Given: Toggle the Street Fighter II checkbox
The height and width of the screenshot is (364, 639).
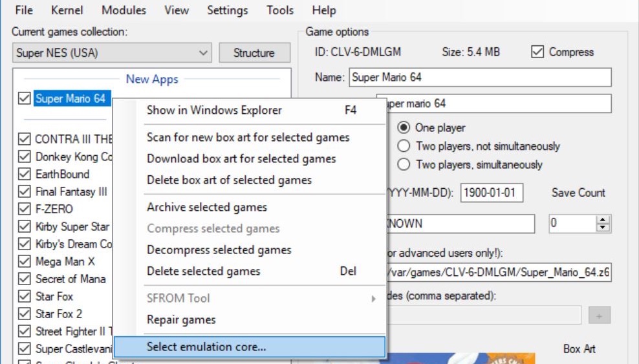Looking at the screenshot, I should [25, 331].
